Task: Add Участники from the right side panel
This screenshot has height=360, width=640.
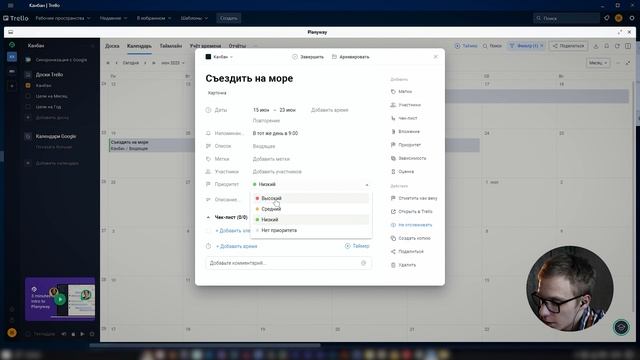Action: (x=405, y=105)
